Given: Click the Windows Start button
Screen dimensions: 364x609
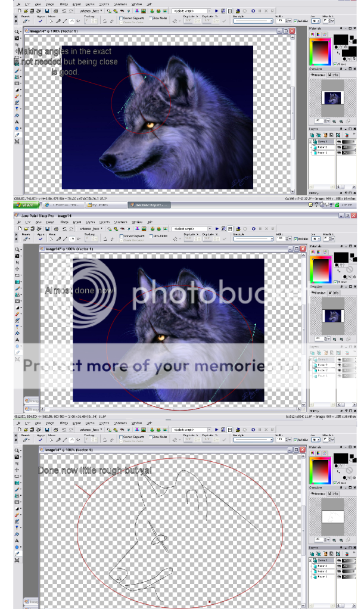Looking at the screenshot, I should tap(25, 204).
